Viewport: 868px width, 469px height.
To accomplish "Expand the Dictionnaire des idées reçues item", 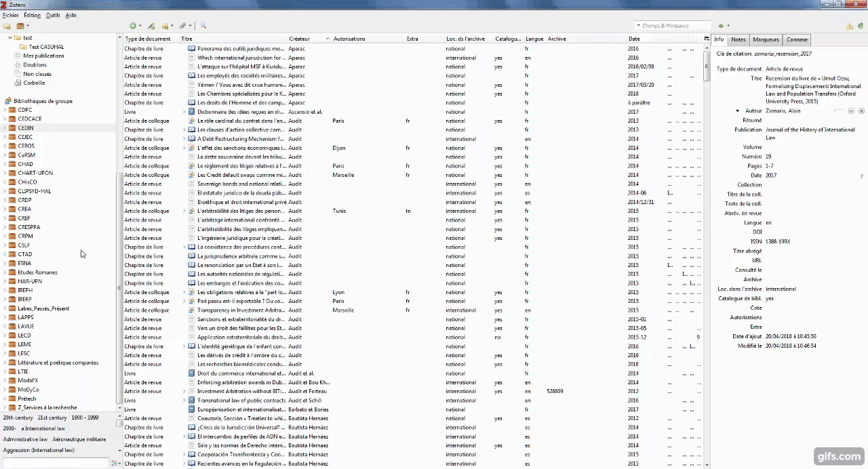I will click(184, 112).
